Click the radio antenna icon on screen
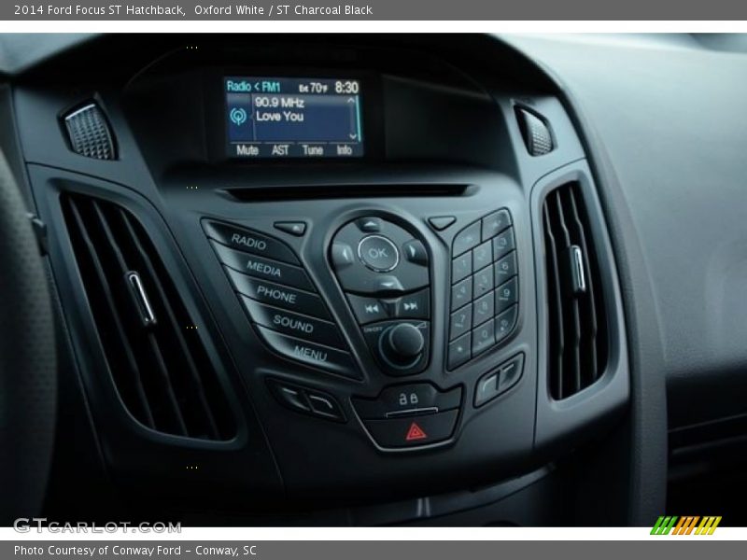The image size is (747, 560). point(238,116)
